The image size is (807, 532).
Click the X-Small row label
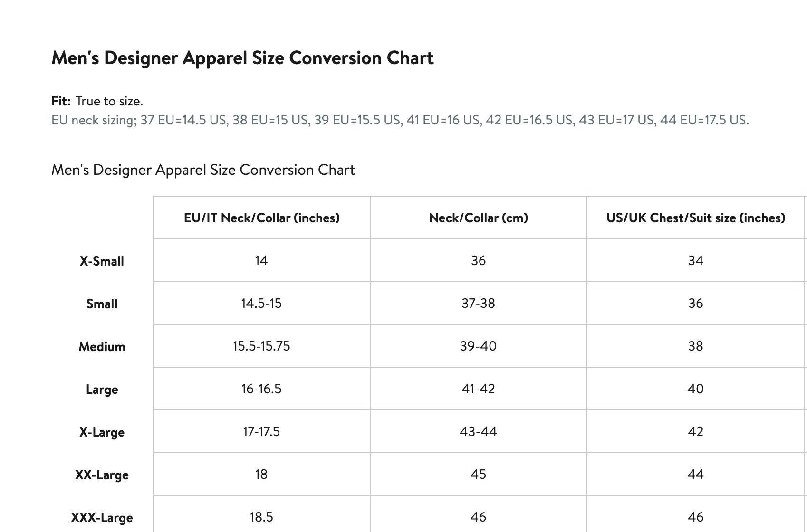(x=102, y=261)
